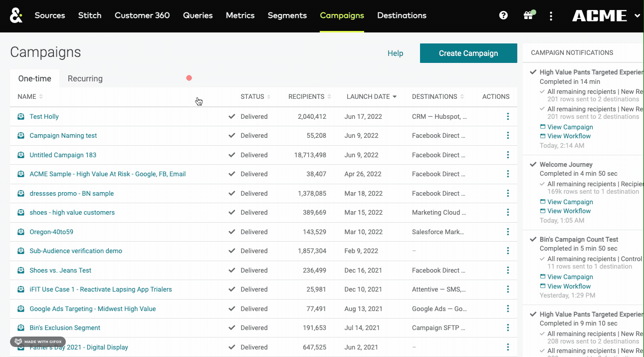This screenshot has height=357, width=644.
Task: Open actions menu for Google Ads Targeting
Action: (x=508, y=309)
